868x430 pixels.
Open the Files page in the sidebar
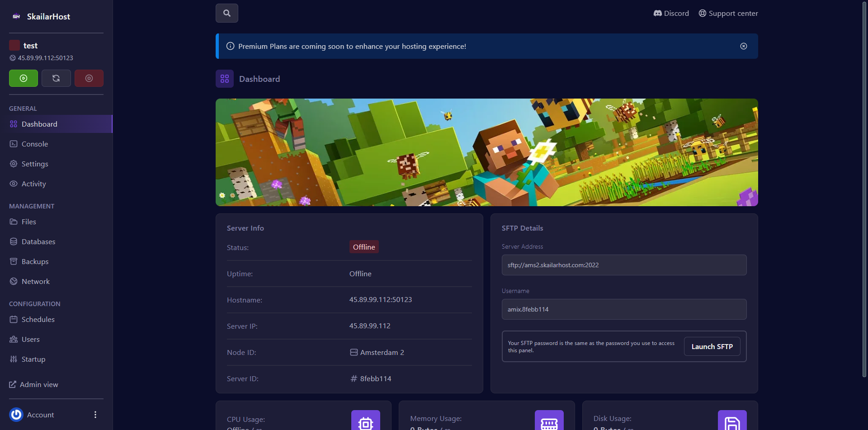point(28,222)
